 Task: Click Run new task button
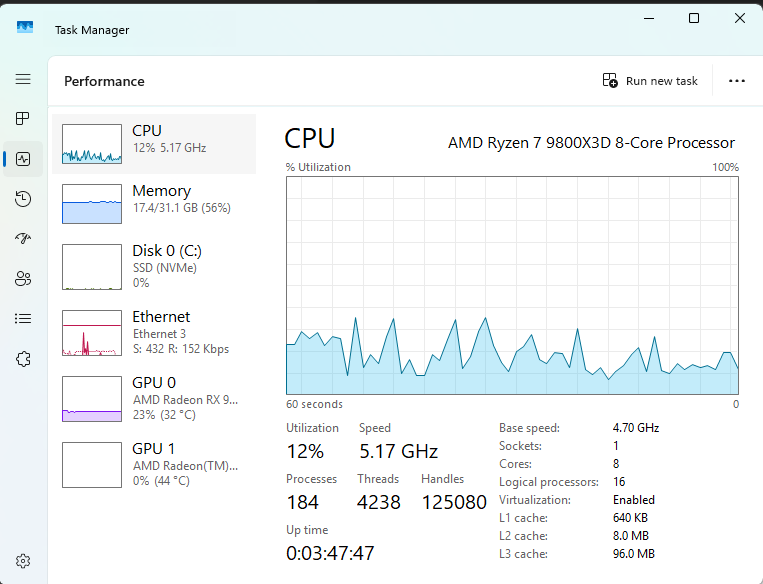[x=650, y=81]
